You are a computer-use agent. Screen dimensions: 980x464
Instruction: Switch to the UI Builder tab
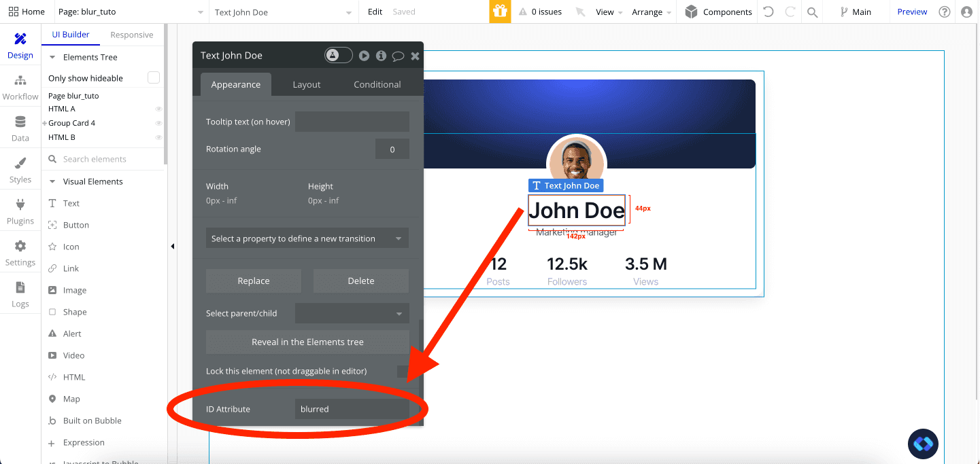(71, 35)
